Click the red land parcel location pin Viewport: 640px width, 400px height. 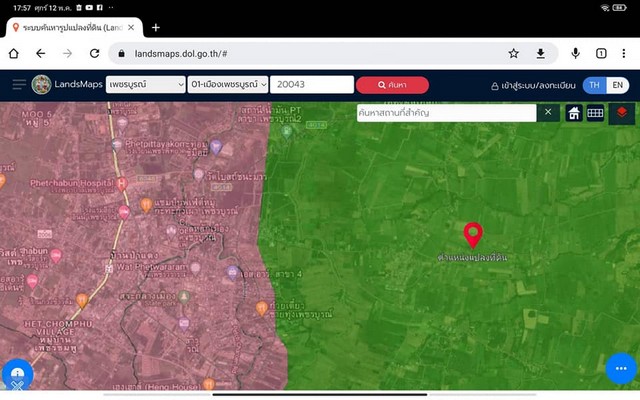pos(473,235)
